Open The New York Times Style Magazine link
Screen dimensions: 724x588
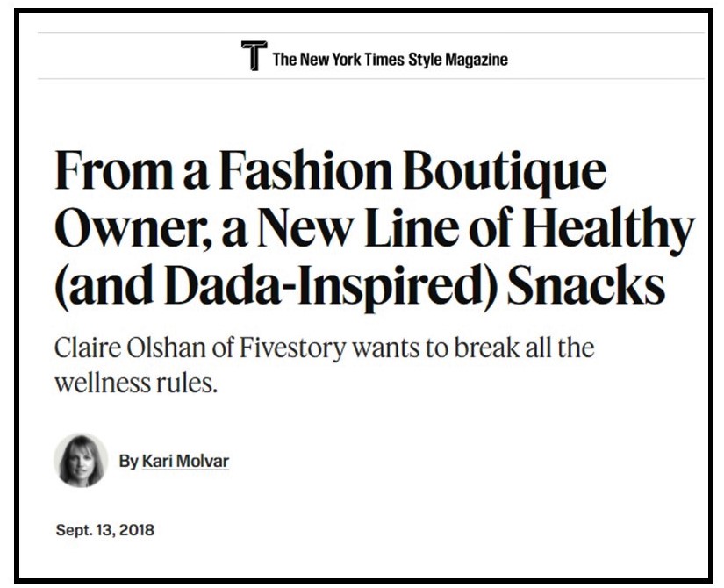pyautogui.click(x=390, y=60)
